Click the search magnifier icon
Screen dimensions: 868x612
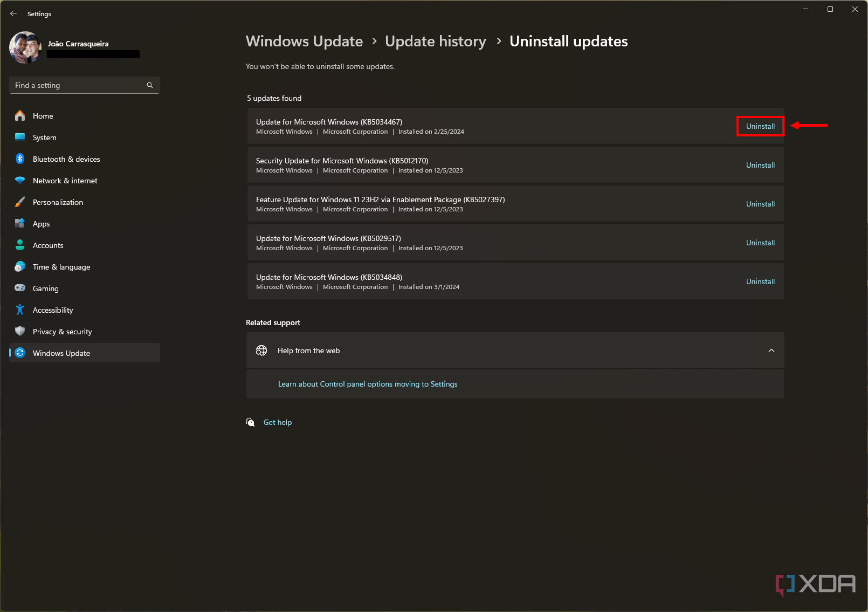pyautogui.click(x=150, y=85)
